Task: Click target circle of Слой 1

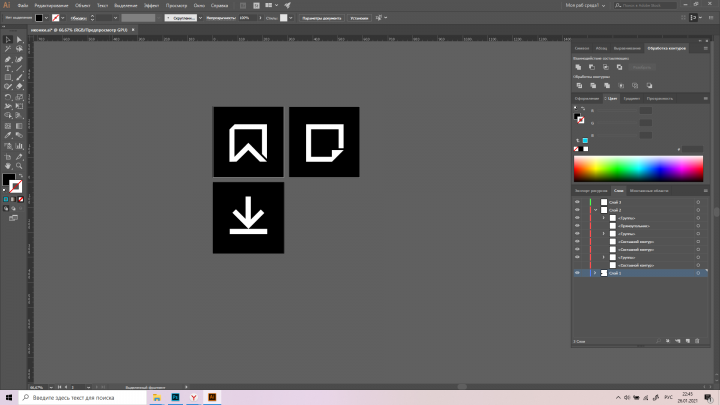Action: point(698,273)
